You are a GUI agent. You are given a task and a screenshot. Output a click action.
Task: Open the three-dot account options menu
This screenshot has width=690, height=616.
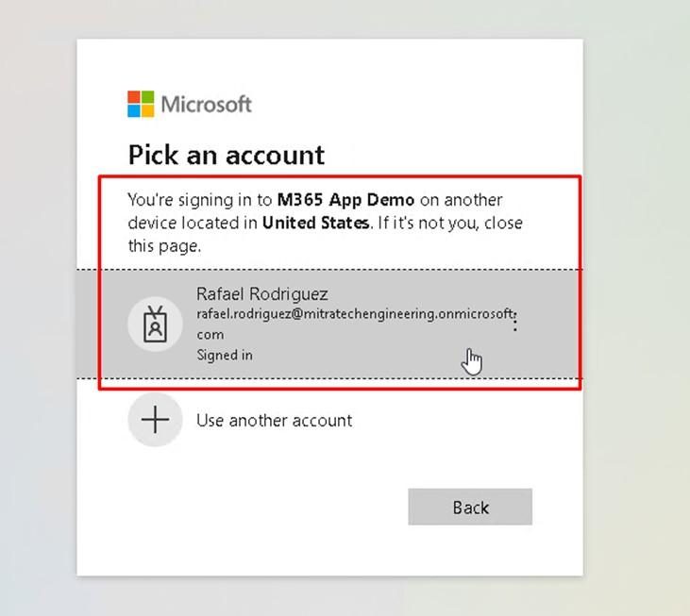[514, 323]
